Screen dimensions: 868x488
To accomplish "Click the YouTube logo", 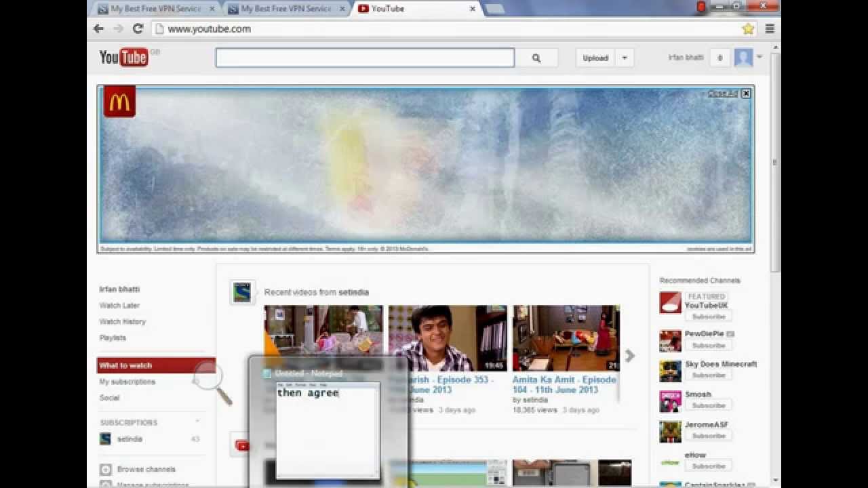I will 124,58.
